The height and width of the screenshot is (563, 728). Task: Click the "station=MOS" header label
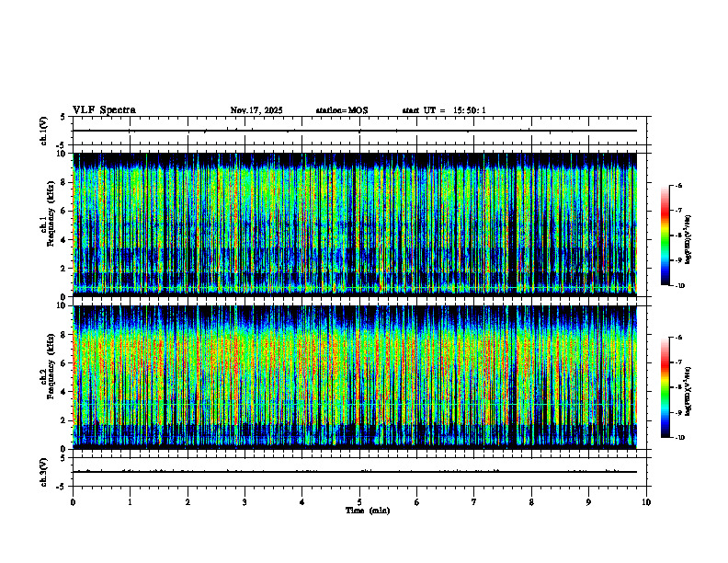click(342, 110)
